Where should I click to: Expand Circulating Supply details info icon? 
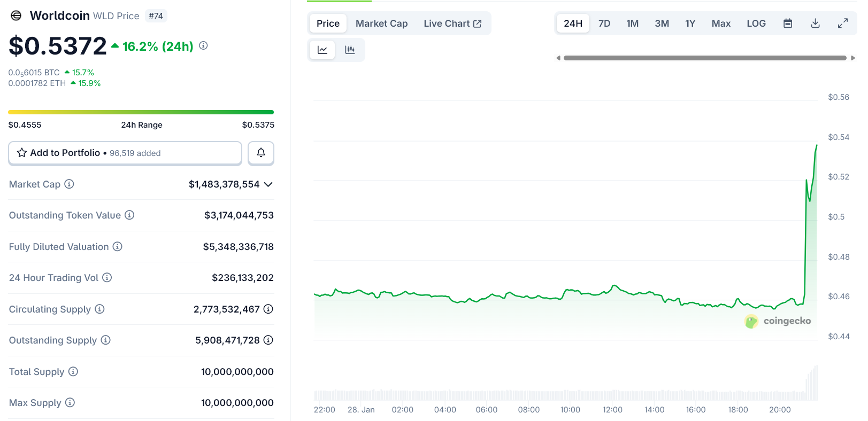[268, 309]
